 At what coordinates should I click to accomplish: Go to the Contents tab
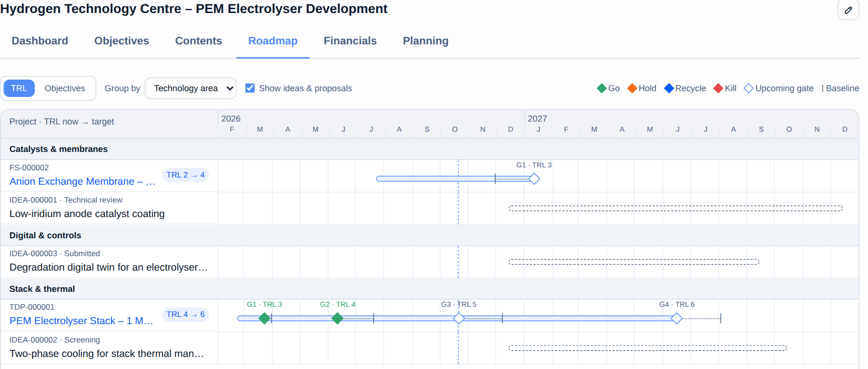(199, 41)
